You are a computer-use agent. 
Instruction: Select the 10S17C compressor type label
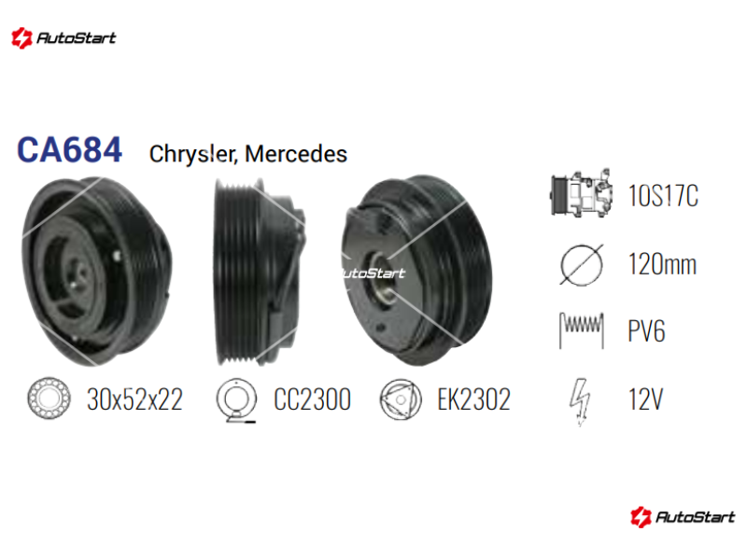pos(663,196)
